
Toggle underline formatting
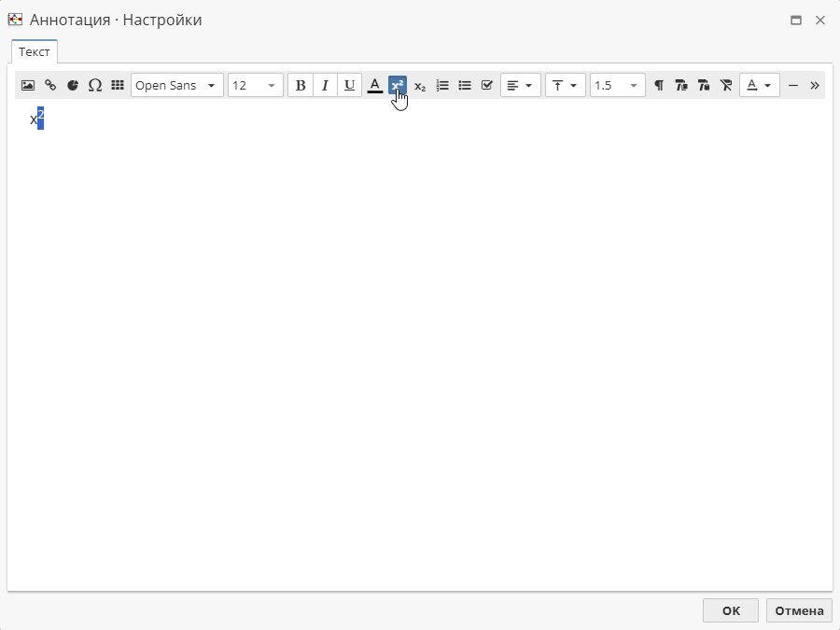[349, 85]
